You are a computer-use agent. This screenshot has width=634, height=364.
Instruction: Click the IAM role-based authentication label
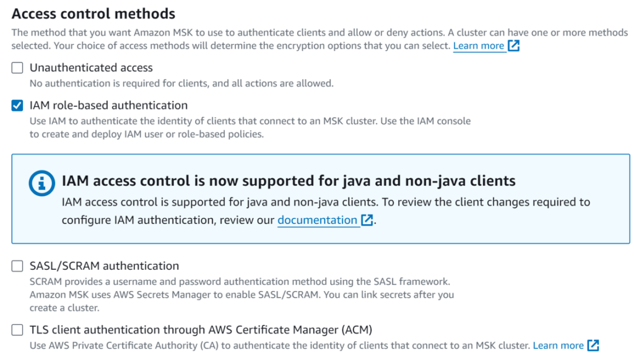(x=108, y=105)
